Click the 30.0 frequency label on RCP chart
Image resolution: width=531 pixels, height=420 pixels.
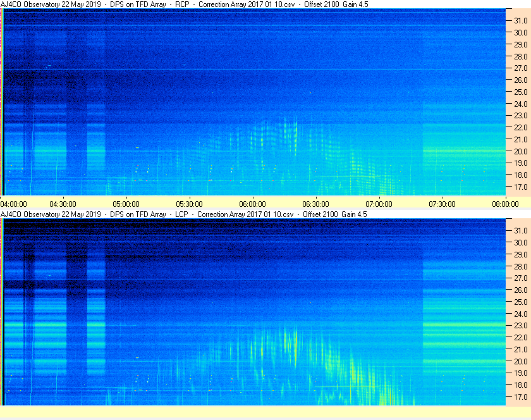[x=521, y=32]
